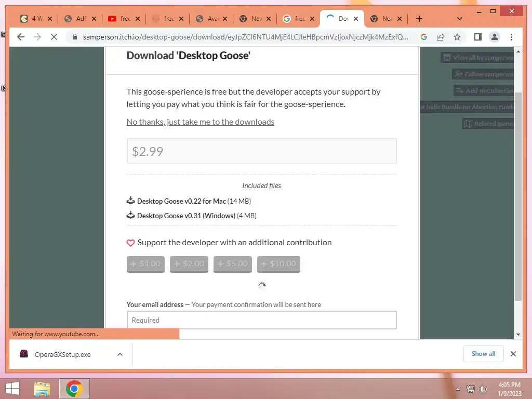
Task: Click 'Add To Collection' button
Action: point(484,90)
